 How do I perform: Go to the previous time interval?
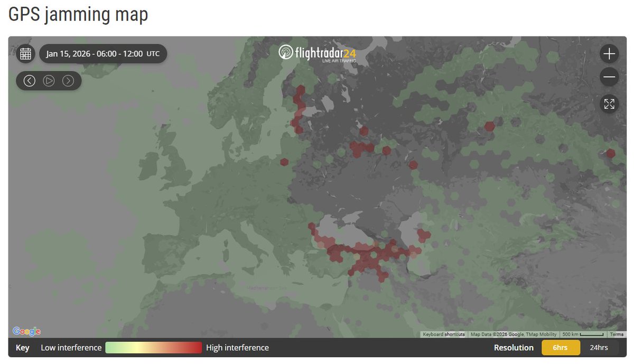tap(30, 81)
